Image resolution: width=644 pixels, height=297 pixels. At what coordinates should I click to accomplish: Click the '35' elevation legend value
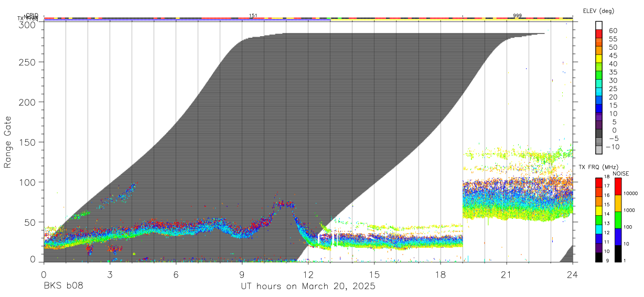tap(613, 72)
